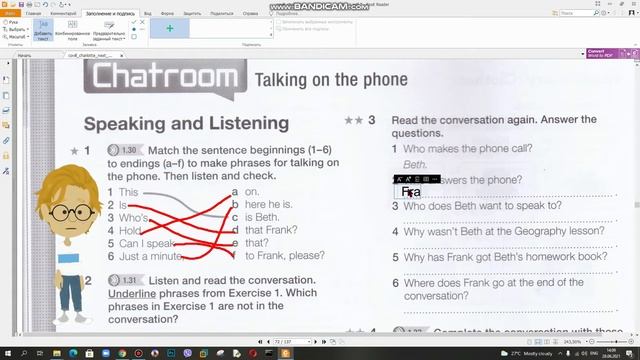Open the zoom percentage dropdown arrow
The width and height of the screenshot is (640, 360).
586,342
